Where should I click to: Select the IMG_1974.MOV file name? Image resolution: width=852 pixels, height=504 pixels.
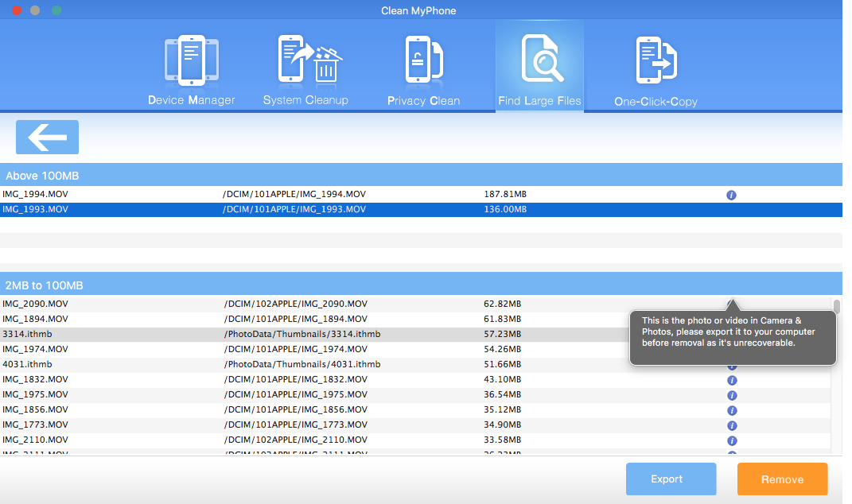pos(35,349)
